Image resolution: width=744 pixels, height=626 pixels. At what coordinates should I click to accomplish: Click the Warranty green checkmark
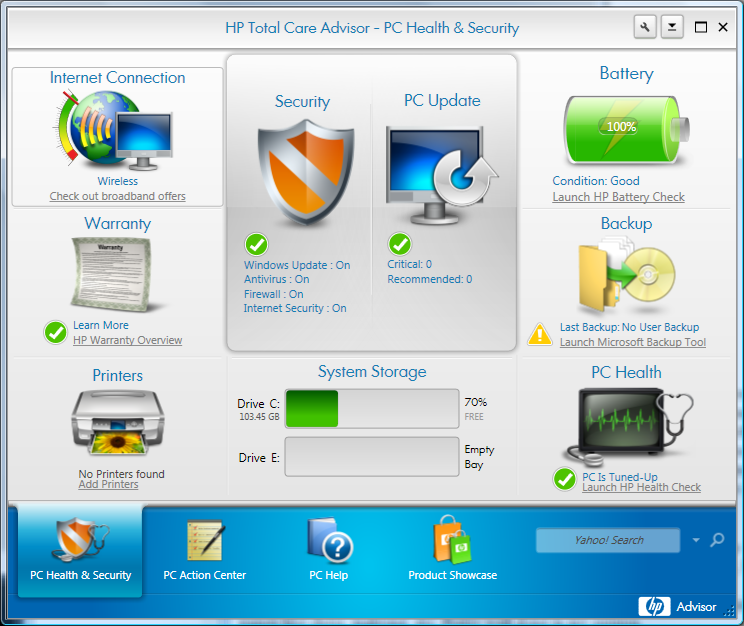pos(56,332)
